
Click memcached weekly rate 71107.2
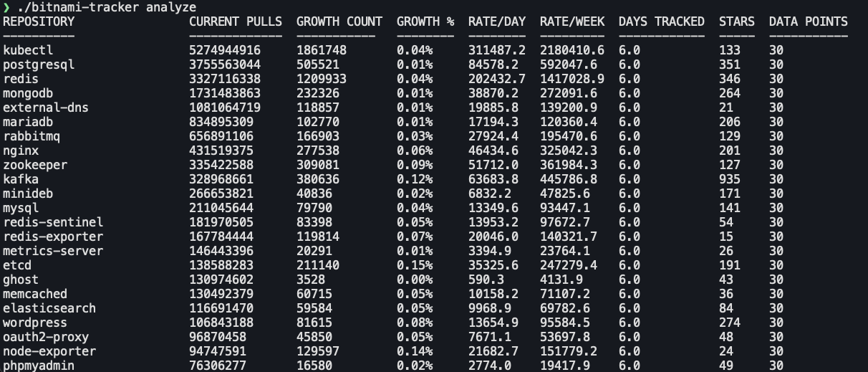coord(565,294)
